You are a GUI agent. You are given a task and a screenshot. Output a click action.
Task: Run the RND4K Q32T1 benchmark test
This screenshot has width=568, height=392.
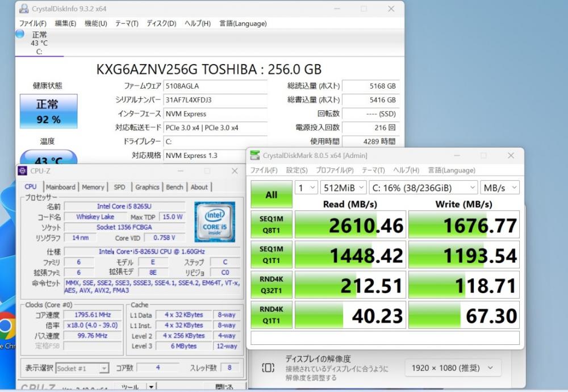coord(272,285)
